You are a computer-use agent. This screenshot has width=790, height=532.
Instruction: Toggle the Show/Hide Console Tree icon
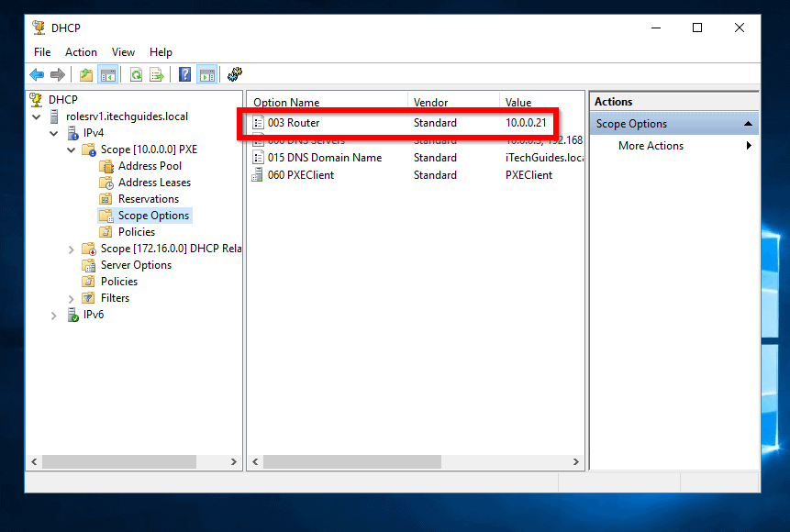(106, 74)
